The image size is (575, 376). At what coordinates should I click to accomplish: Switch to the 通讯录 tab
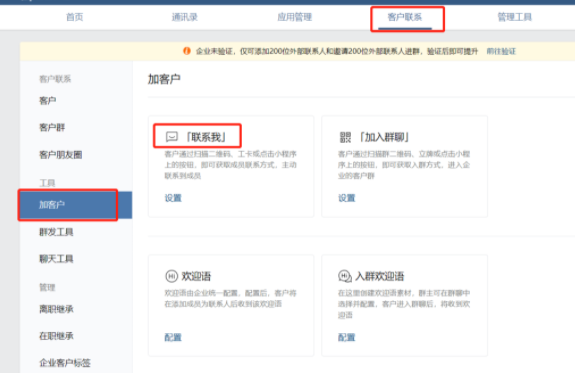click(x=184, y=17)
